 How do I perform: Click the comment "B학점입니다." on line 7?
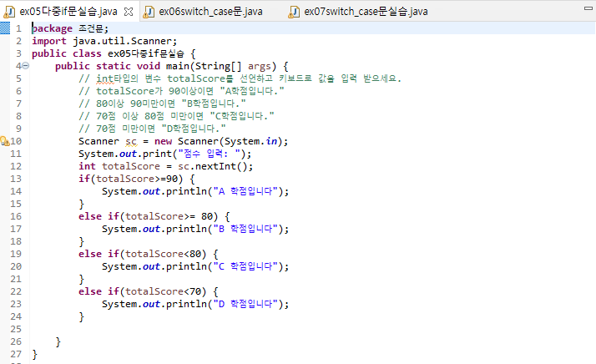[214, 104]
